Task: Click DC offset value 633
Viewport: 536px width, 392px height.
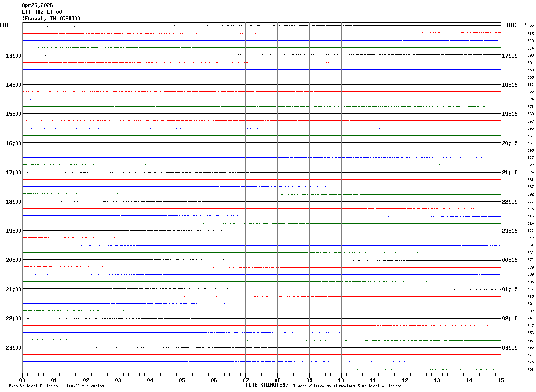Action: pyautogui.click(x=530, y=231)
